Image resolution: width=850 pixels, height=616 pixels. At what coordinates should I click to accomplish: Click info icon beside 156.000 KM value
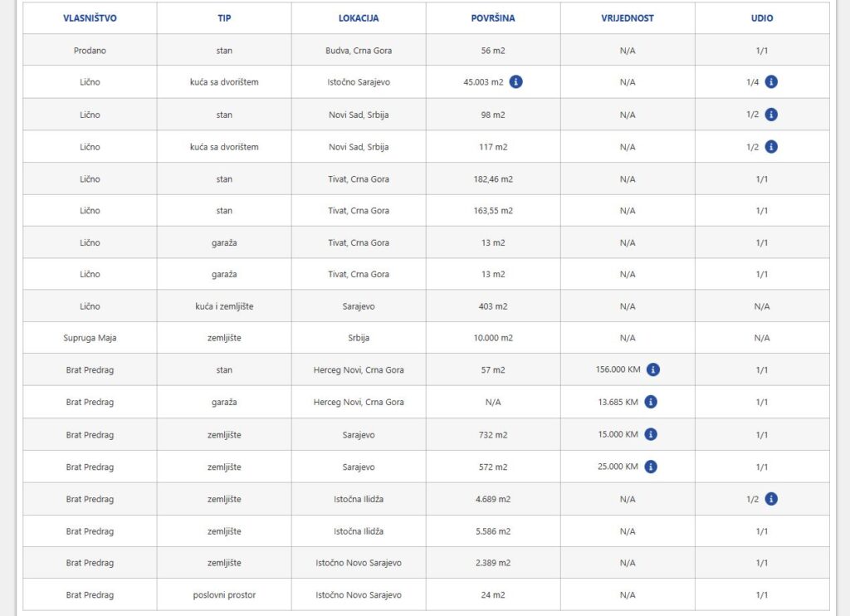pyautogui.click(x=653, y=370)
